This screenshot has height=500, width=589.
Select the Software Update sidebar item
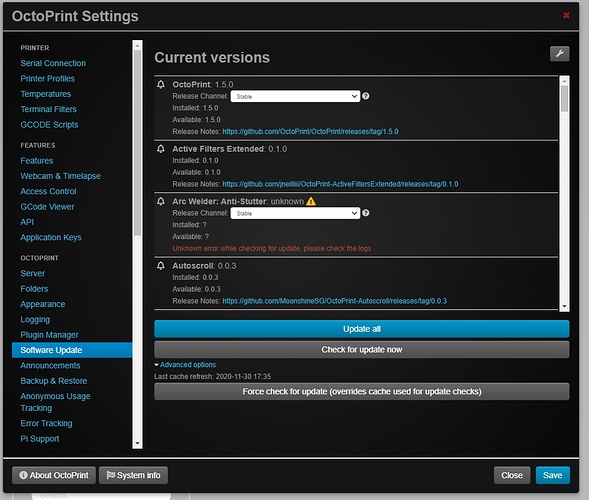pos(72,350)
